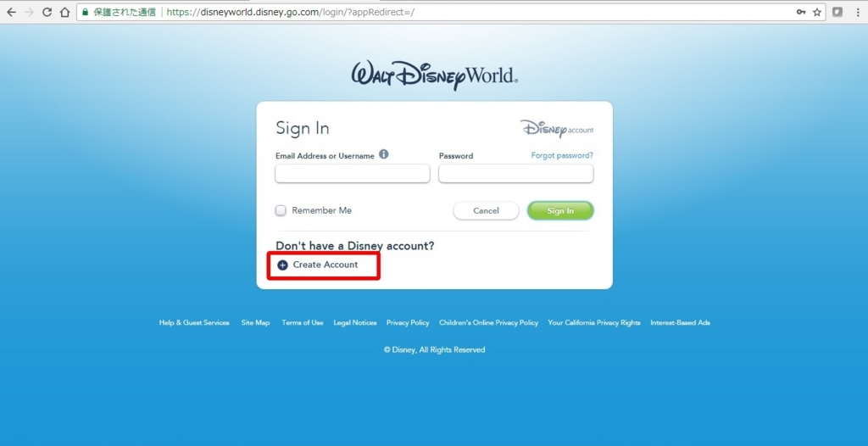This screenshot has width=868, height=446.
Task: Check the Remember Me checkbox
Action: click(x=281, y=210)
